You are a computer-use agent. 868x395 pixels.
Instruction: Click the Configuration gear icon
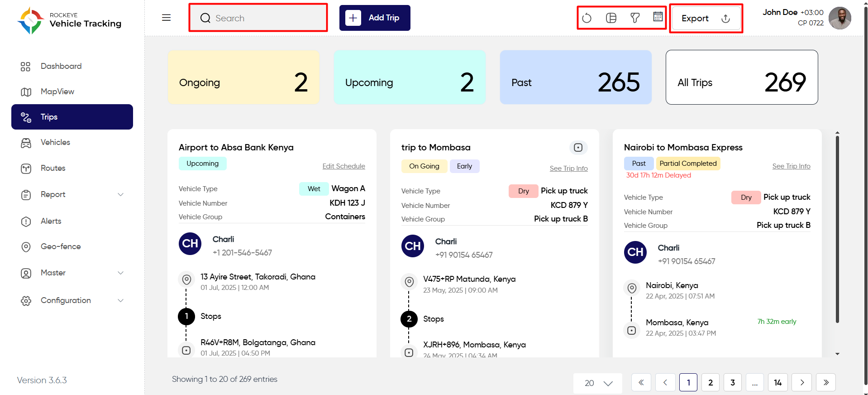pyautogui.click(x=26, y=301)
